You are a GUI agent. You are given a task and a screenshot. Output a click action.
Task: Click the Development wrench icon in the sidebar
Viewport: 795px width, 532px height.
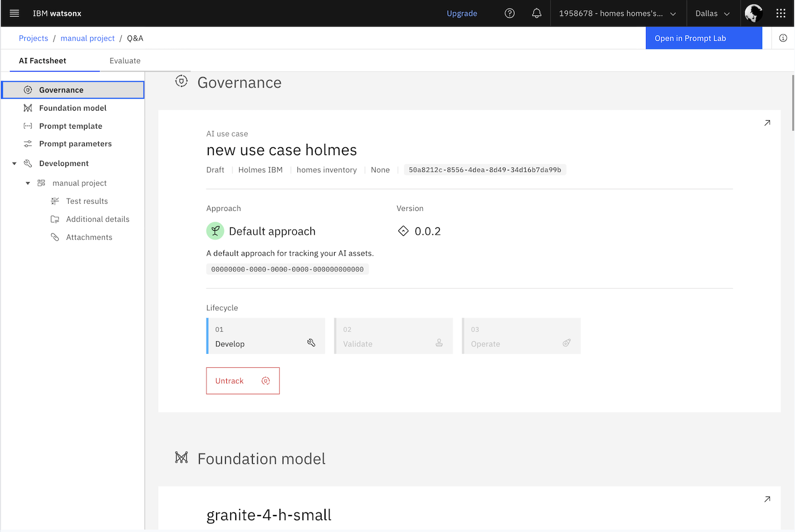[28, 163]
